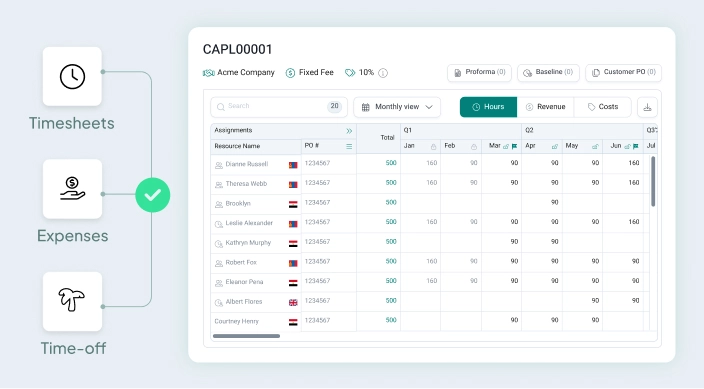
Task: Open the Monthly view dropdown
Action: pyautogui.click(x=397, y=107)
